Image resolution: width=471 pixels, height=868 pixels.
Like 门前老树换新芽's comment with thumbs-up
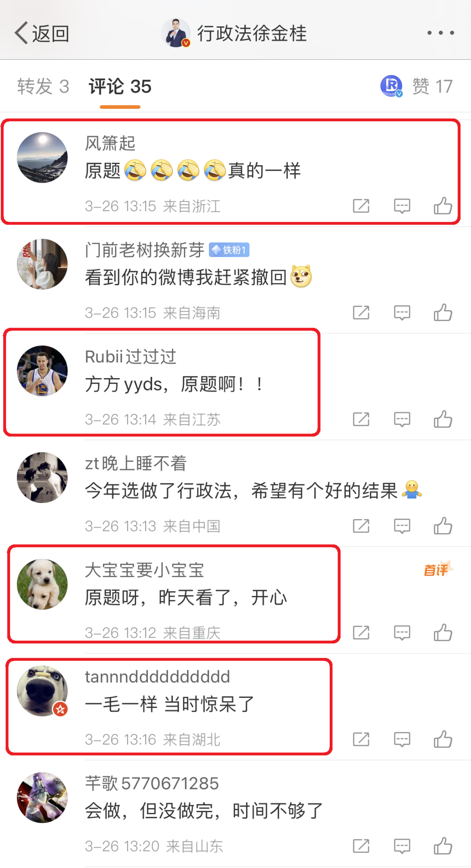coord(443,312)
